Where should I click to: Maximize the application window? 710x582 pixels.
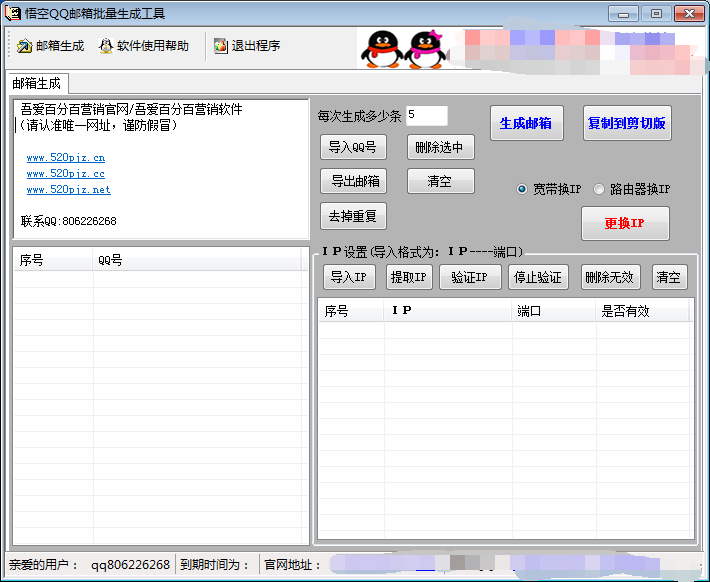[x=656, y=14]
